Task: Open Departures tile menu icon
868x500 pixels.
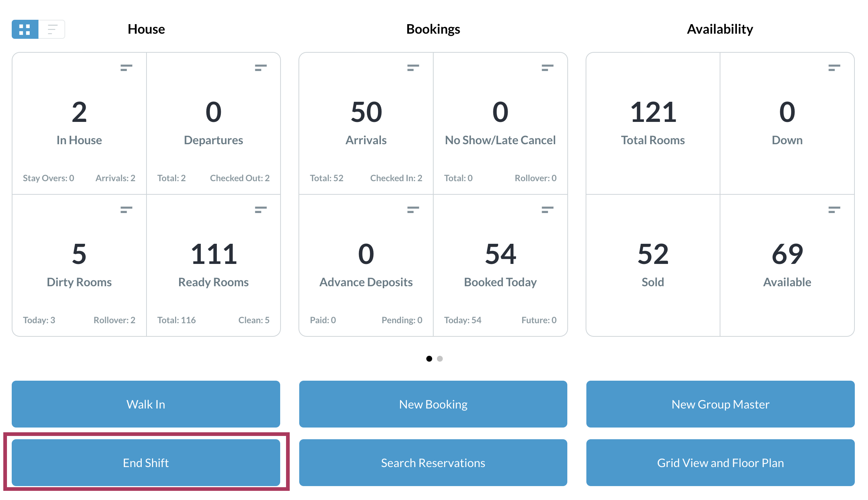Action: click(x=260, y=68)
